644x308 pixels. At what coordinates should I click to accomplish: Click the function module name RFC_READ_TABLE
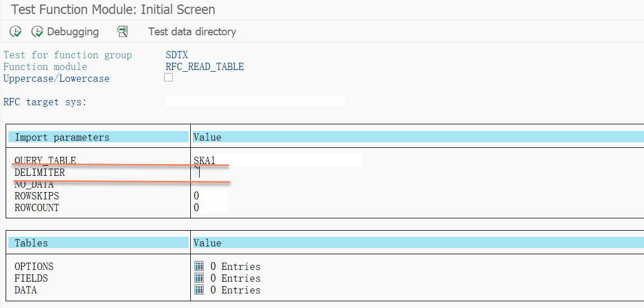click(205, 67)
